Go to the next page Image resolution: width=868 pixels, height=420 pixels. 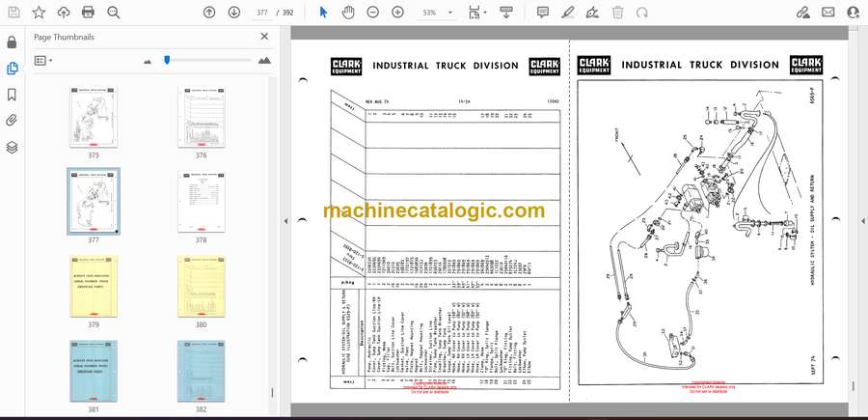click(x=234, y=13)
